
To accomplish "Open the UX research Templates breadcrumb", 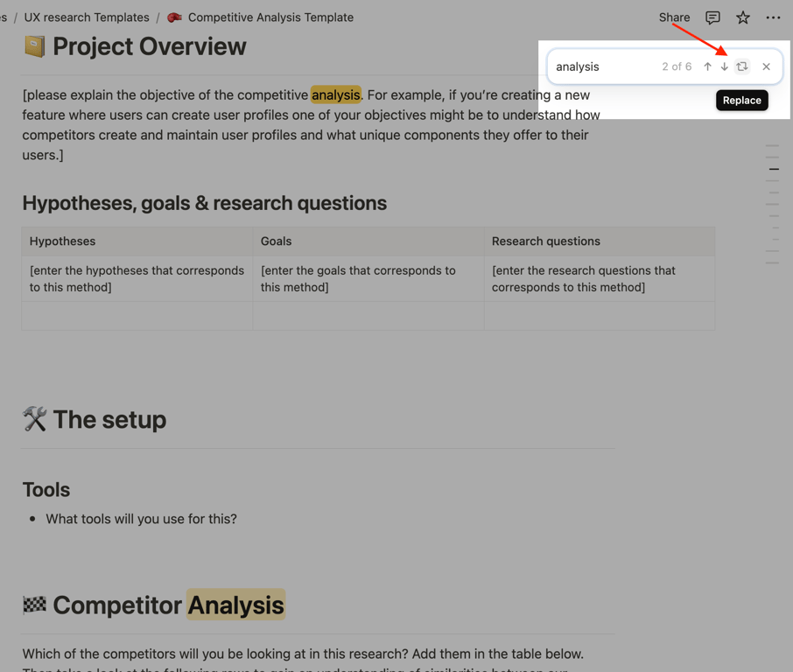I will 87,17.
